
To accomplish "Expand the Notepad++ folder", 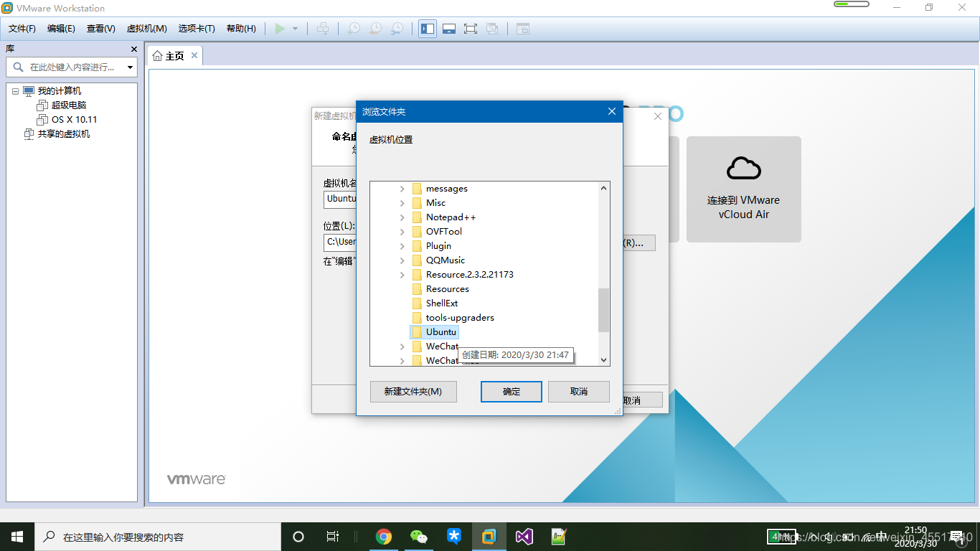I will tap(402, 217).
